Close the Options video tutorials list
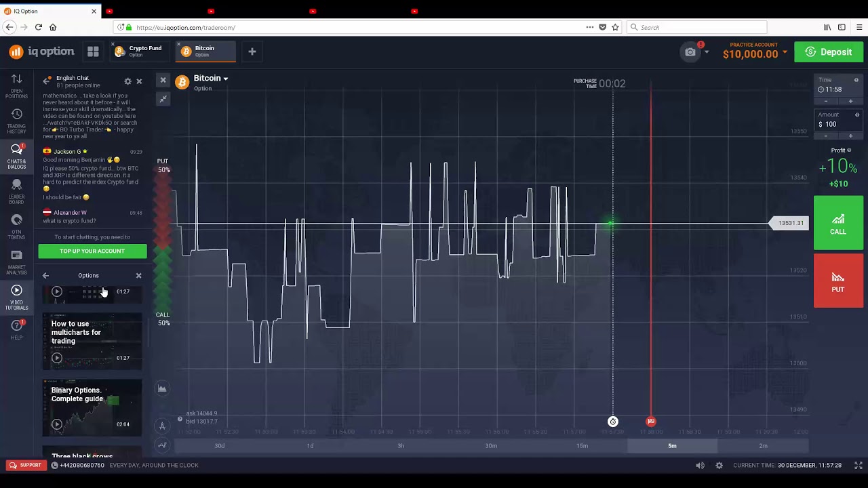 coord(138,276)
